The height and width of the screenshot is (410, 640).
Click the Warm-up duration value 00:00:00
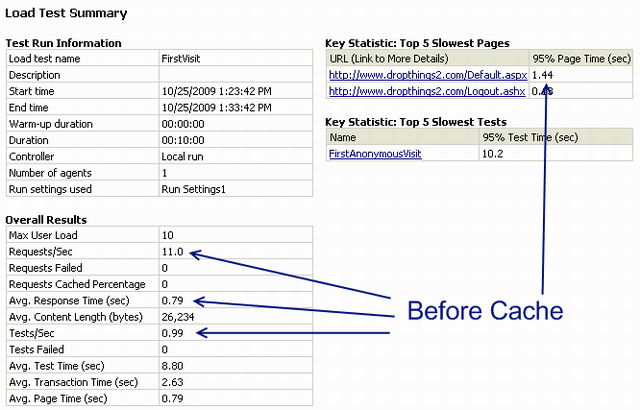[183, 124]
